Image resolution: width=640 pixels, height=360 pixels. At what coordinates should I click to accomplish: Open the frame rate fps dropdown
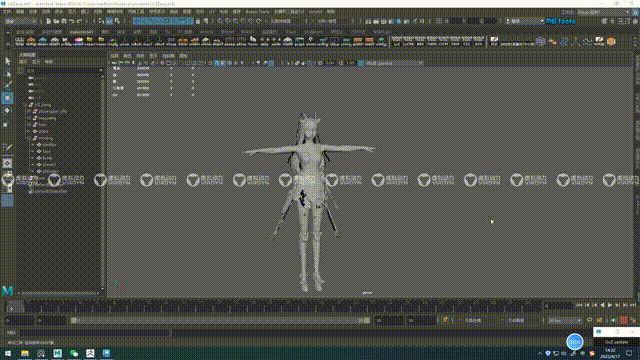coord(564,320)
